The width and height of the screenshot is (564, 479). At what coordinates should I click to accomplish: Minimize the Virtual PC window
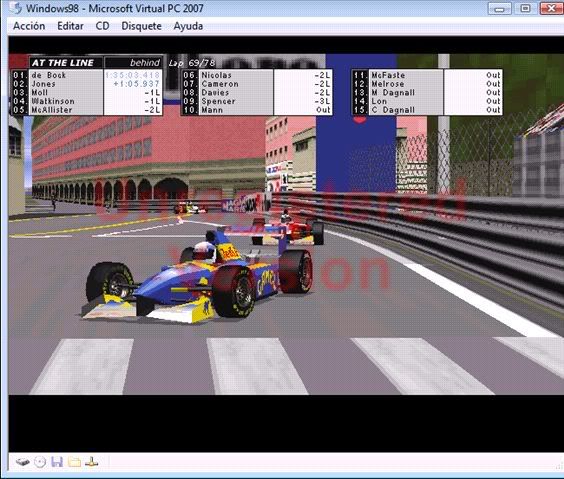499,8
